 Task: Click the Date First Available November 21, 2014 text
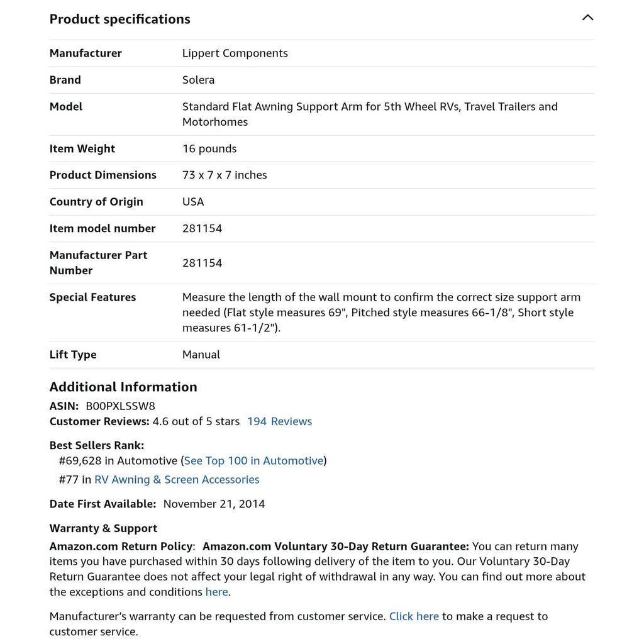click(214, 504)
